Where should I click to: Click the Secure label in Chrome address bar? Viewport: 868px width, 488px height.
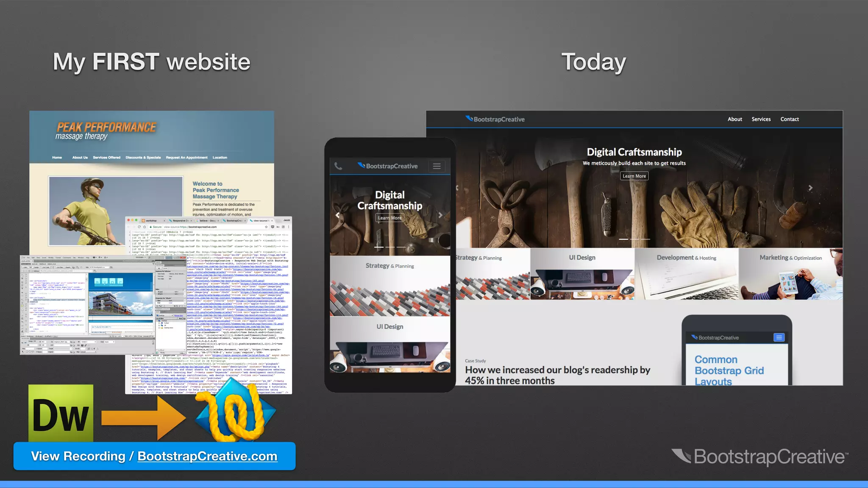point(157,227)
